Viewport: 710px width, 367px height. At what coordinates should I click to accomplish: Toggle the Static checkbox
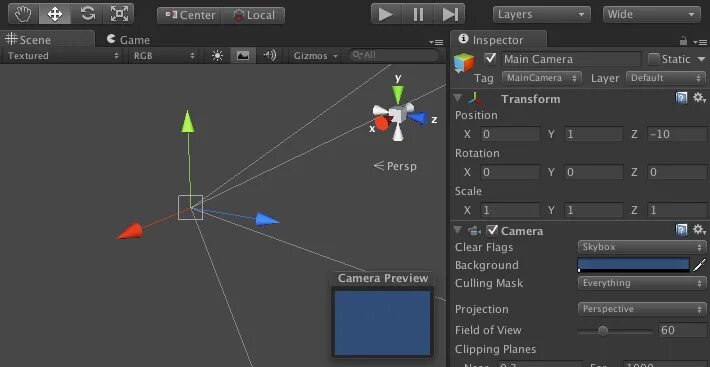[653, 59]
